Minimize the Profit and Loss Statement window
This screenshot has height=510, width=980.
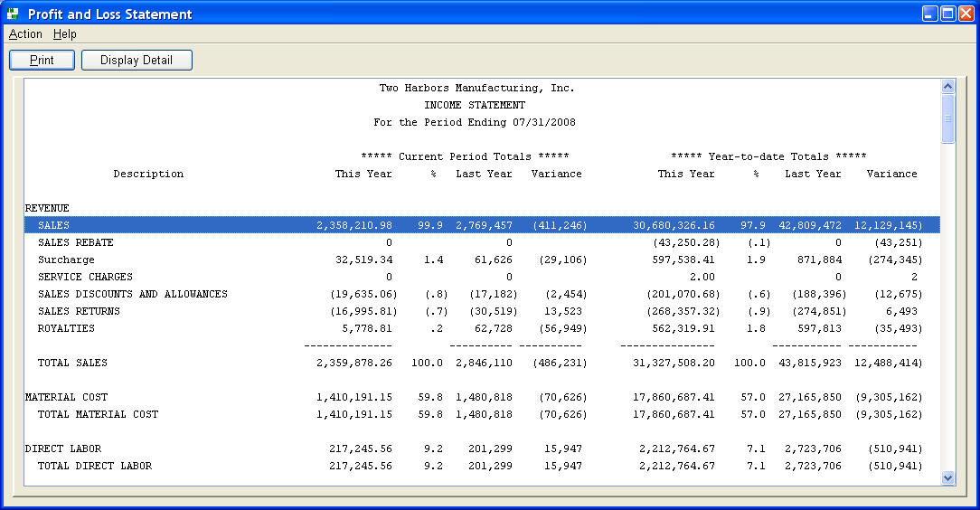point(930,14)
